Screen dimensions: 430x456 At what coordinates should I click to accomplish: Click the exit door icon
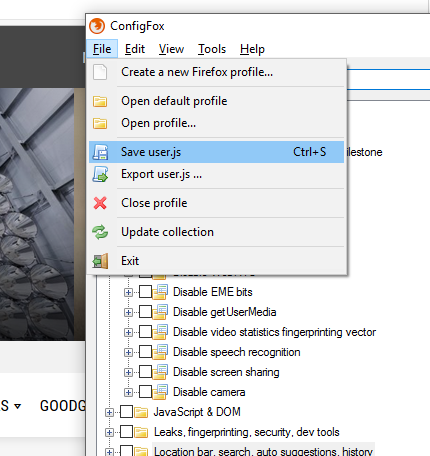100,261
